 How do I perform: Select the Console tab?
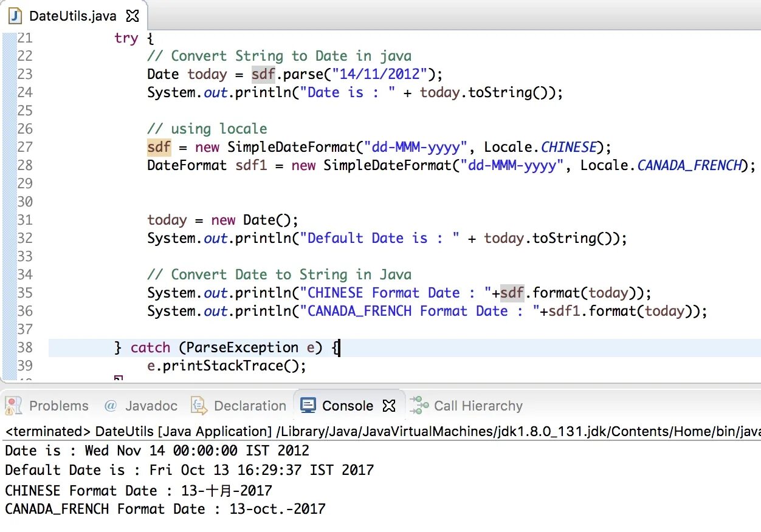point(348,406)
